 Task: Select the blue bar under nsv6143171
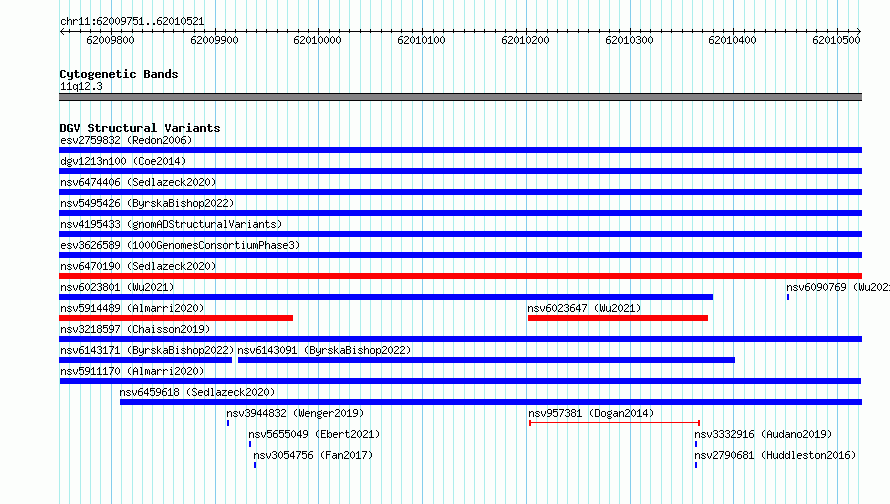[145, 360]
